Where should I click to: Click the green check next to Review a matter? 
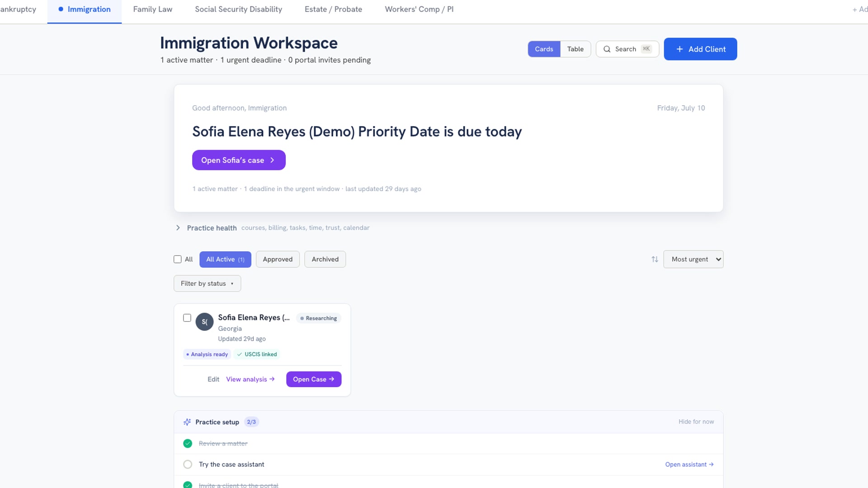pos(188,443)
